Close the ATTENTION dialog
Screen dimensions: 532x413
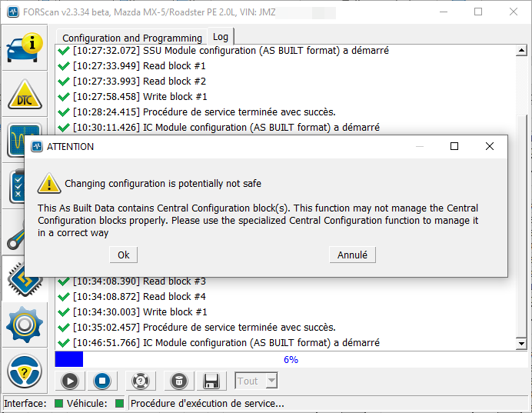click(490, 146)
